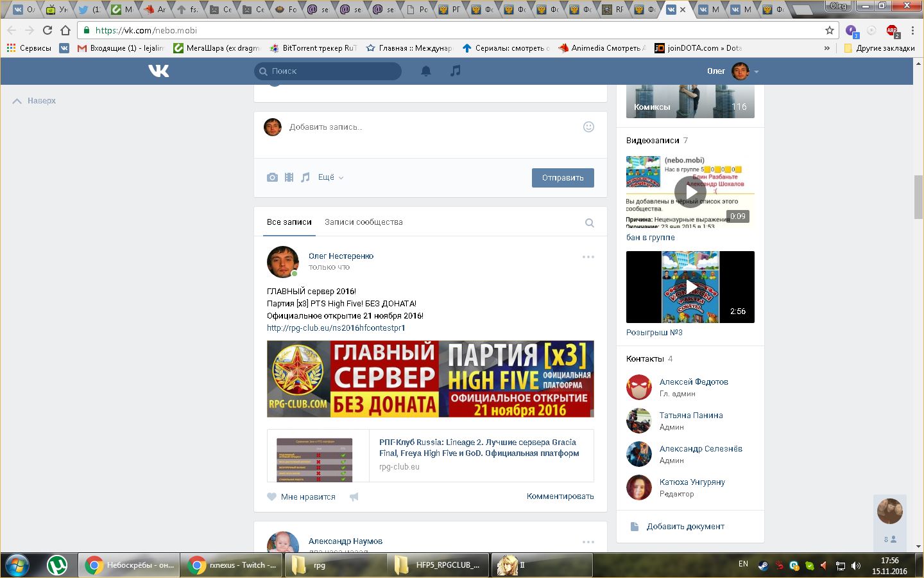The width and height of the screenshot is (924, 578).
Task: Play the Розыгрыш №3 video
Action: click(x=690, y=287)
